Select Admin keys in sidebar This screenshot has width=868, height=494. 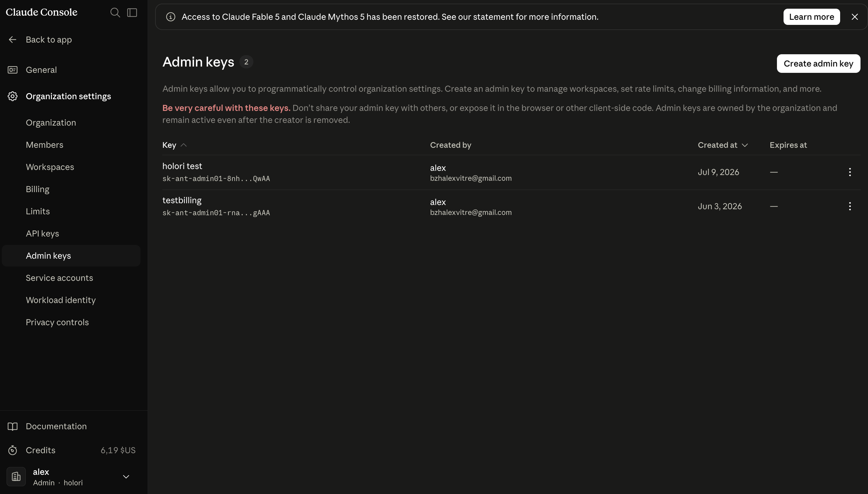tap(71, 256)
